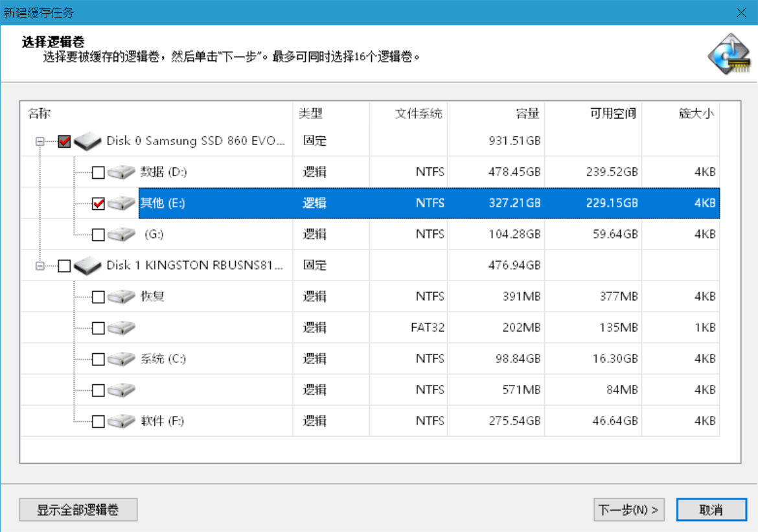Screen dimensions: 758x532
Task: Click the Disk 1 KINGSTON drive icon
Action: [x=88, y=265]
